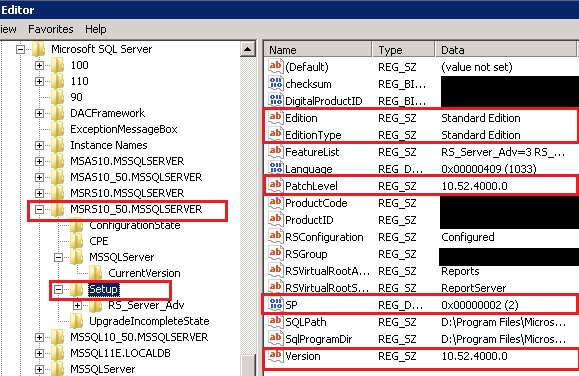
Task: Collapse the Microsoft SQL Server key
Action: [21, 49]
